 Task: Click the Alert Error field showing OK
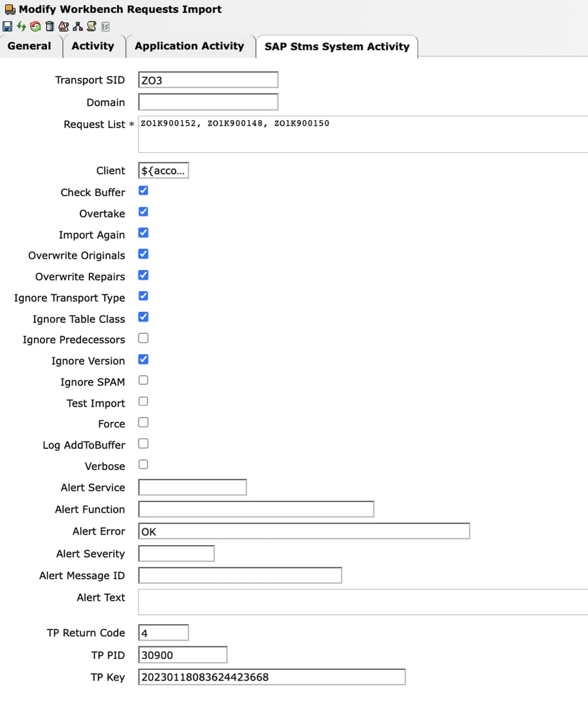pyautogui.click(x=304, y=531)
